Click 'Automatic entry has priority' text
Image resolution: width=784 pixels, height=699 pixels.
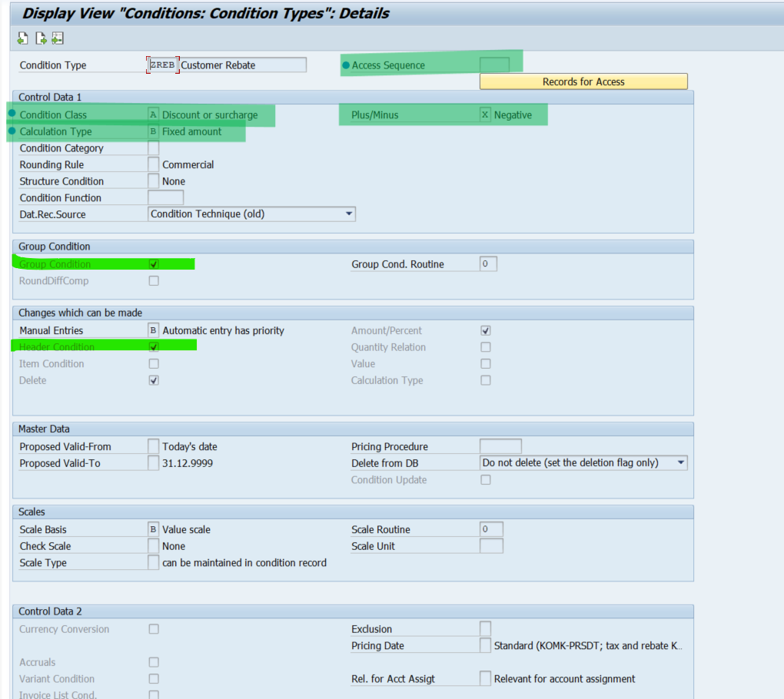click(223, 330)
